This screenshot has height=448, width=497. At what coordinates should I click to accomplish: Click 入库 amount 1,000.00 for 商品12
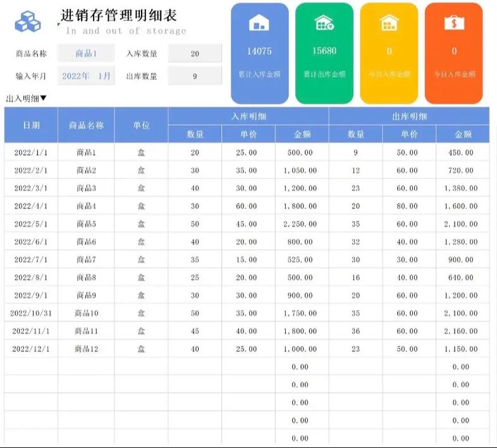[302, 349]
